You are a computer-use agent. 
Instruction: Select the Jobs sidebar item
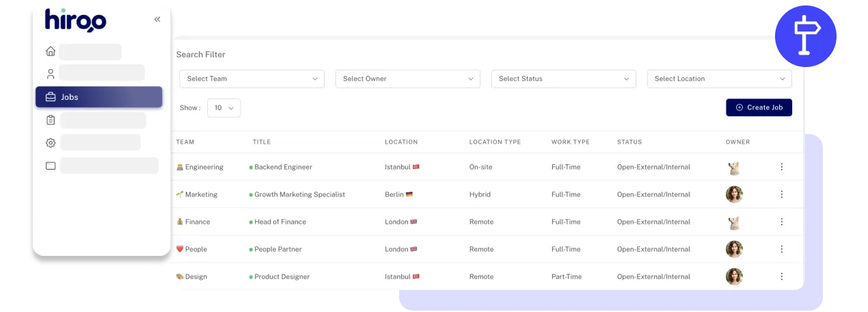pyautogui.click(x=98, y=97)
